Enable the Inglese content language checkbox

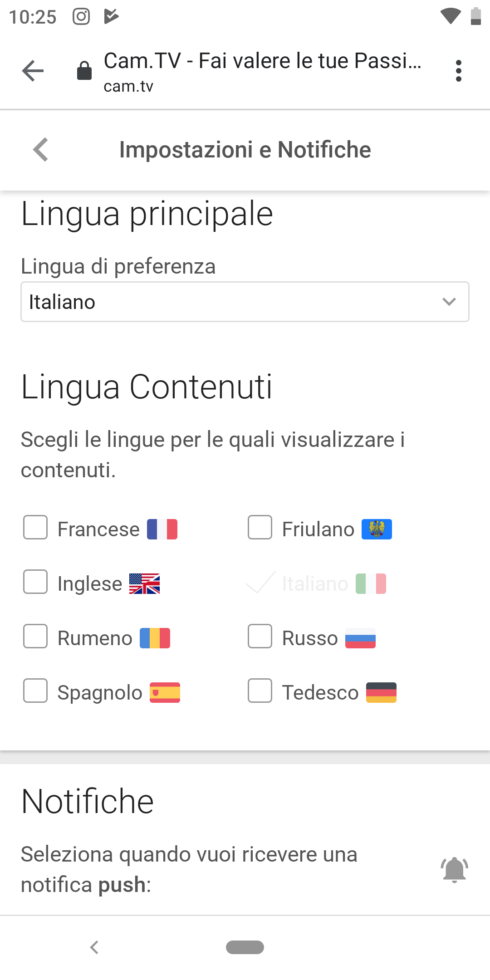click(35, 582)
